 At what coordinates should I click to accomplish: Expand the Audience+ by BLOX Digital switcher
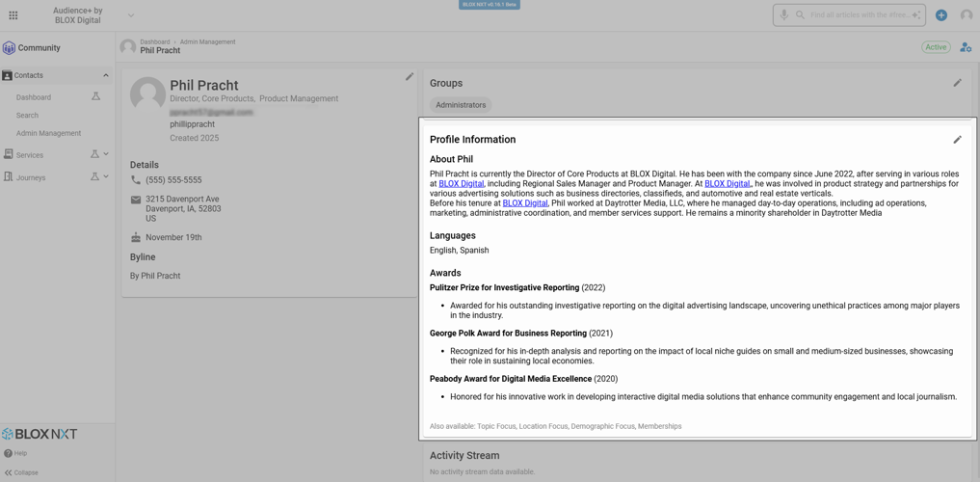click(131, 15)
